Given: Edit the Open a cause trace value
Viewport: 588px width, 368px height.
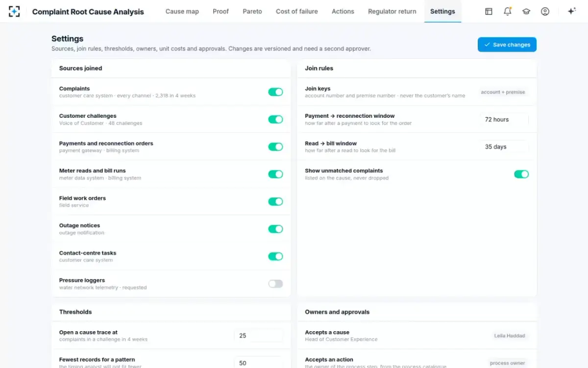Looking at the screenshot, I should [259, 336].
